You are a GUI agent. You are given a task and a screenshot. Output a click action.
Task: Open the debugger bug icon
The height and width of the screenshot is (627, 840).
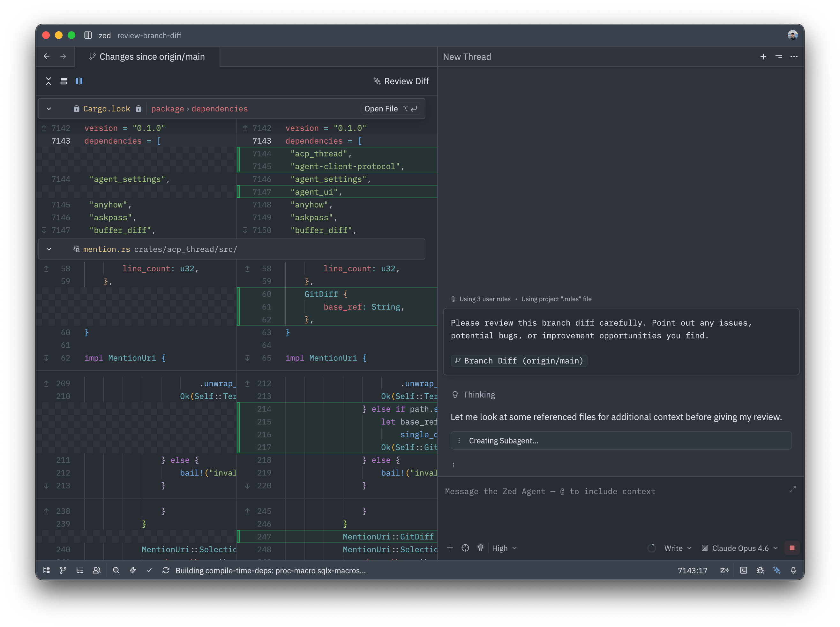[760, 570]
